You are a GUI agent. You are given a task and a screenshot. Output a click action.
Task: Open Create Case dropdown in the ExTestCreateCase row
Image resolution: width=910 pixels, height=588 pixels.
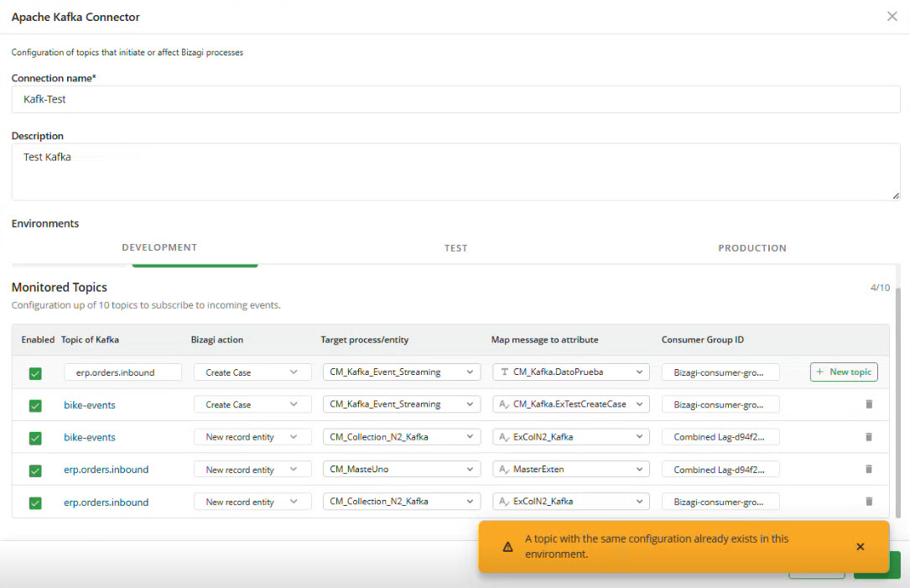click(x=252, y=404)
